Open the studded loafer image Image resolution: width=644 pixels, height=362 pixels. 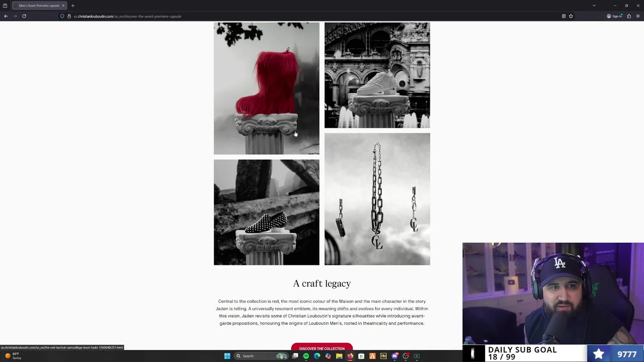pos(266,212)
